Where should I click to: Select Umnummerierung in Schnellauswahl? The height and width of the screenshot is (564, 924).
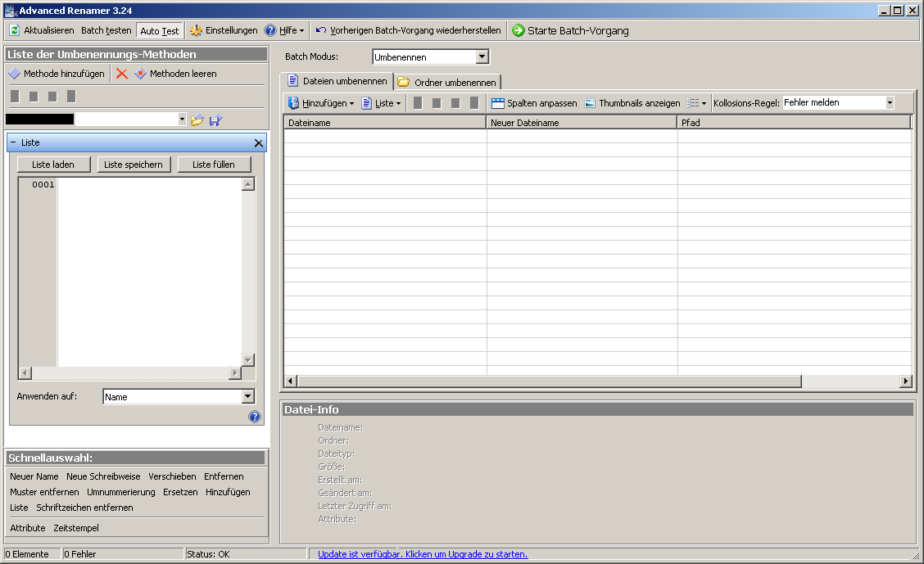tap(120, 492)
